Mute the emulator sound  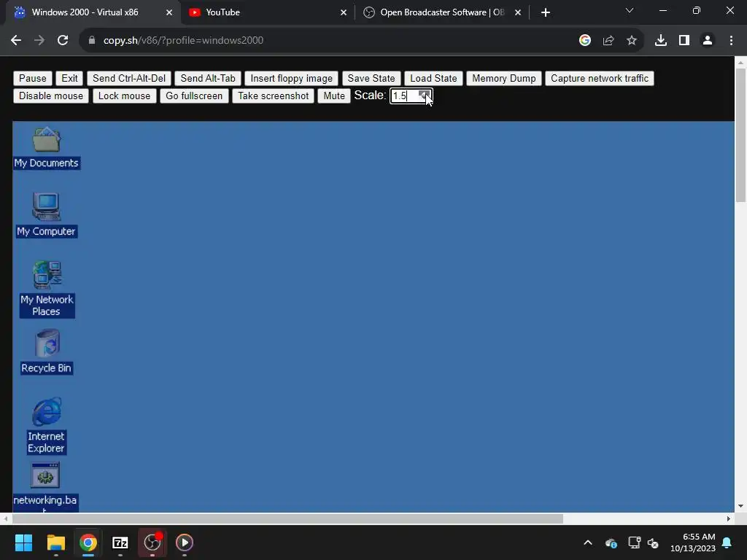pyautogui.click(x=334, y=96)
